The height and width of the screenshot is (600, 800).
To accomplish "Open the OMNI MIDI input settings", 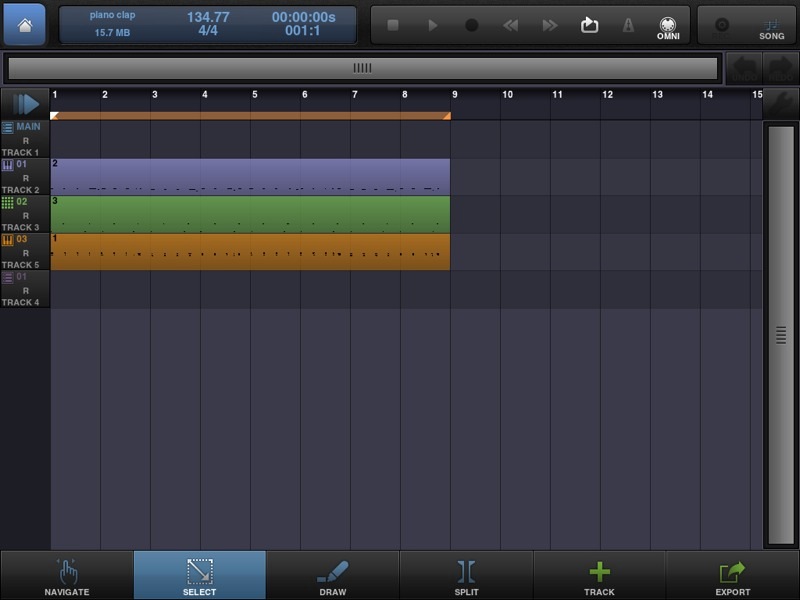I will [668, 28].
